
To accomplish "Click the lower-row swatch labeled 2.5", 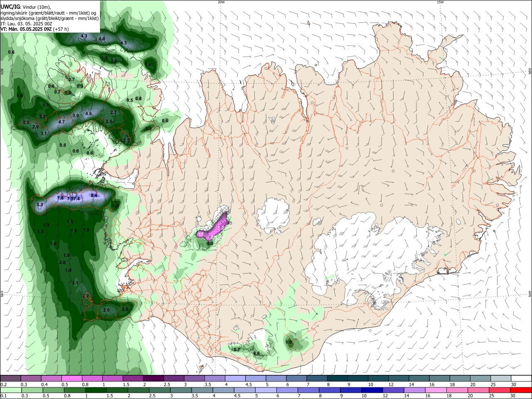I will (x=160, y=390).
